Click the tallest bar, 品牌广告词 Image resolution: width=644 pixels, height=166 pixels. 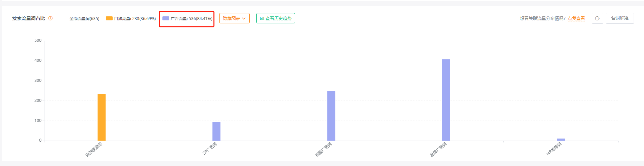coord(446,100)
